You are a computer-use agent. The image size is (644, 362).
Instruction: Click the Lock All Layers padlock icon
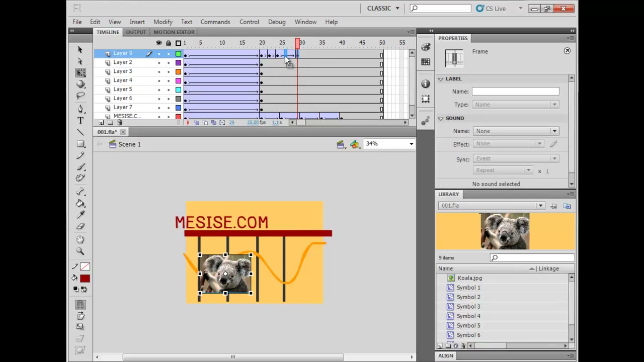169,43
